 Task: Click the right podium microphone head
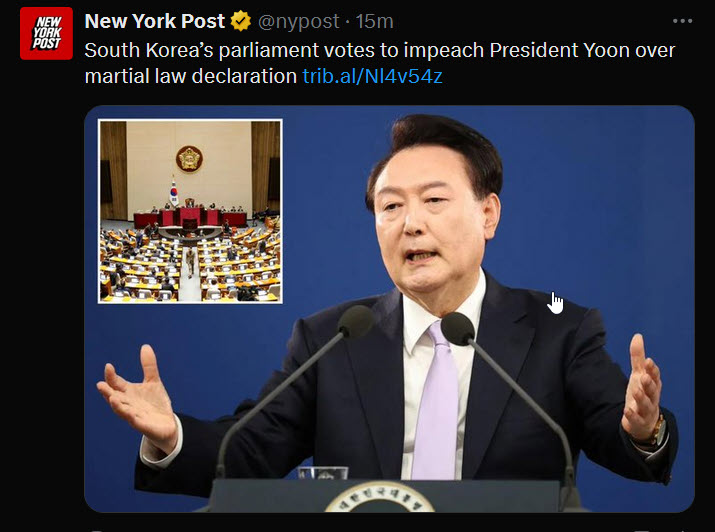pos(458,328)
